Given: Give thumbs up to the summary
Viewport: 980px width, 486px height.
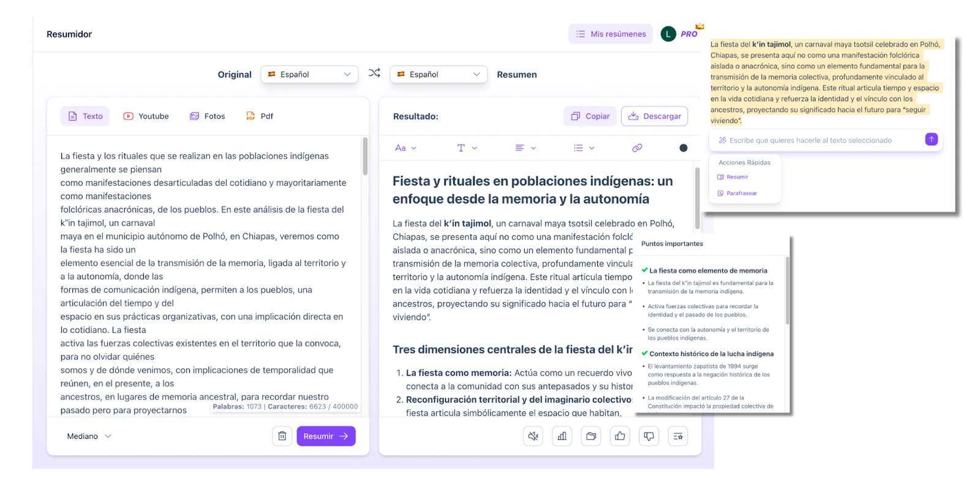Looking at the screenshot, I should pyautogui.click(x=620, y=436).
